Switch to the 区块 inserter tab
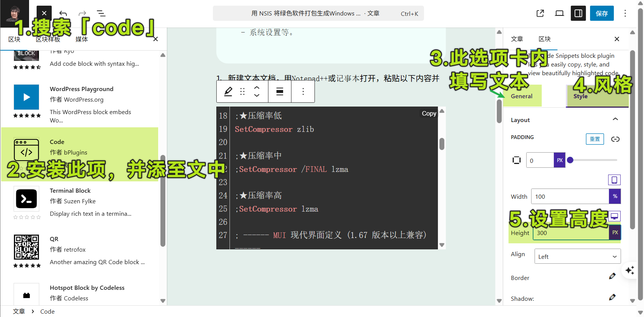Image resolution: width=644 pixels, height=317 pixels. coord(14,39)
